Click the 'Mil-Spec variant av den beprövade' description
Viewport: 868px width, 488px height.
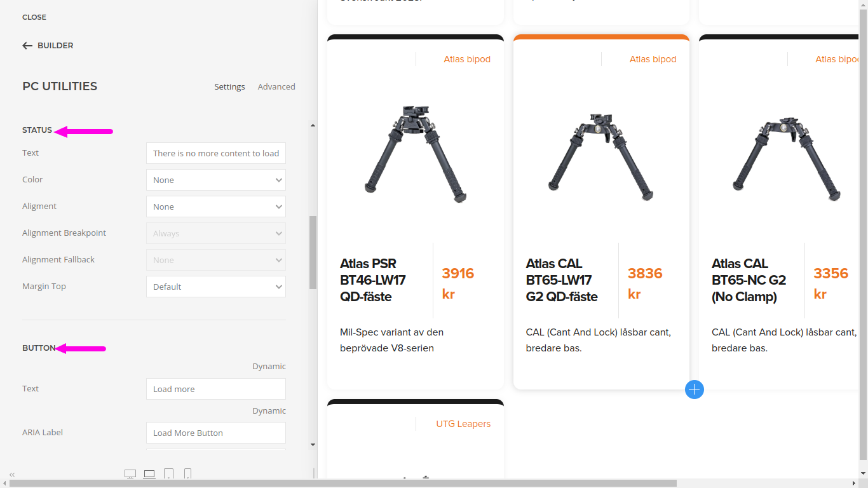pos(392,340)
